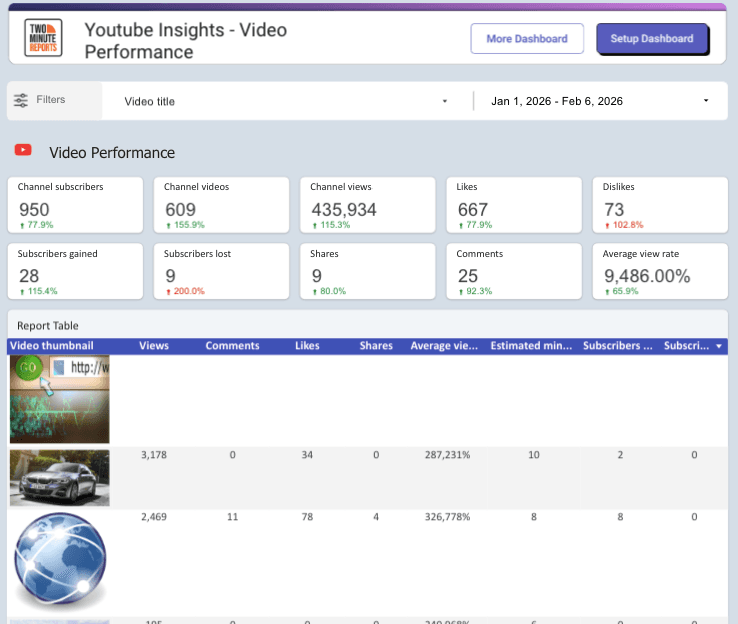Image resolution: width=738 pixels, height=624 pixels.
Task: Click the 155.9% change under Channel videos
Action: (x=185, y=225)
